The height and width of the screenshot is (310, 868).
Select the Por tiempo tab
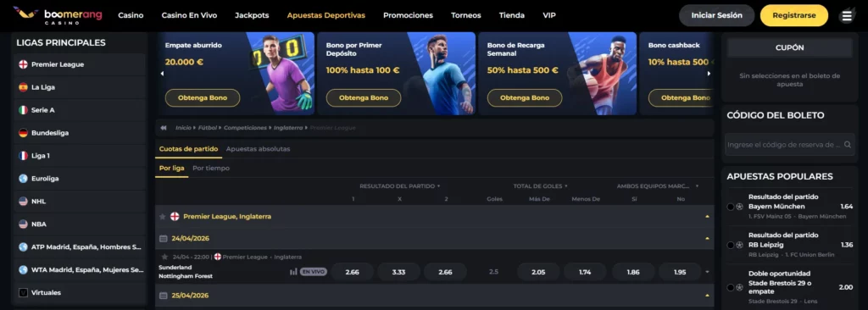pos(211,169)
